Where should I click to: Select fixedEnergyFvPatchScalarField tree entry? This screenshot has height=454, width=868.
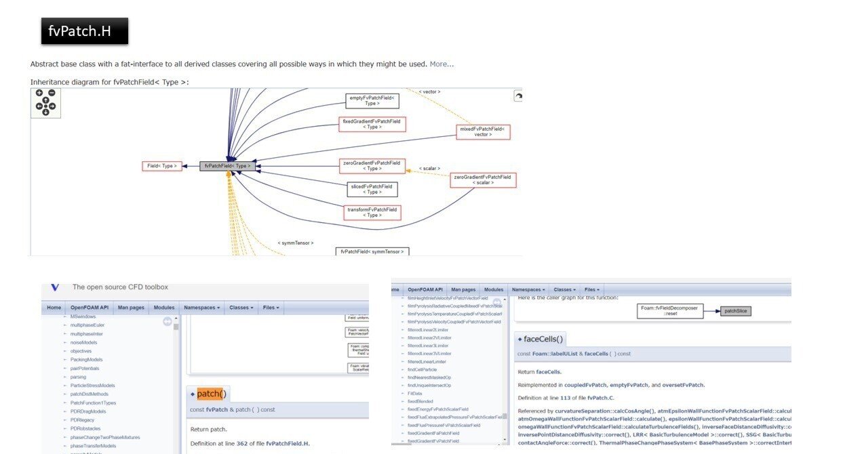437,409
